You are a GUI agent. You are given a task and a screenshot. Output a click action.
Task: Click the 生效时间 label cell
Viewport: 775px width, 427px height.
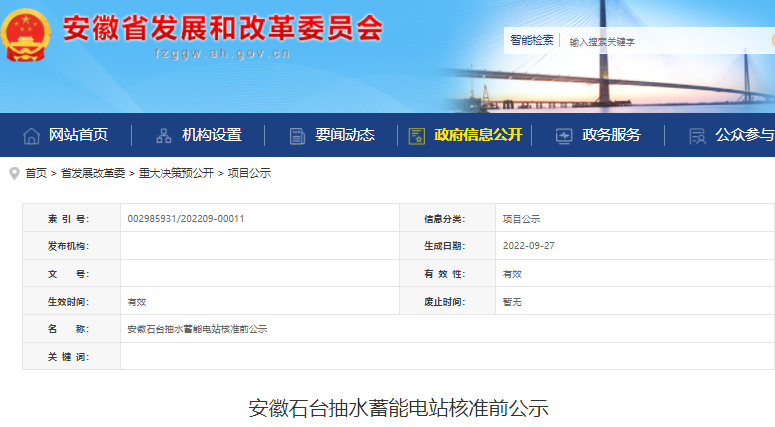[x=72, y=301]
